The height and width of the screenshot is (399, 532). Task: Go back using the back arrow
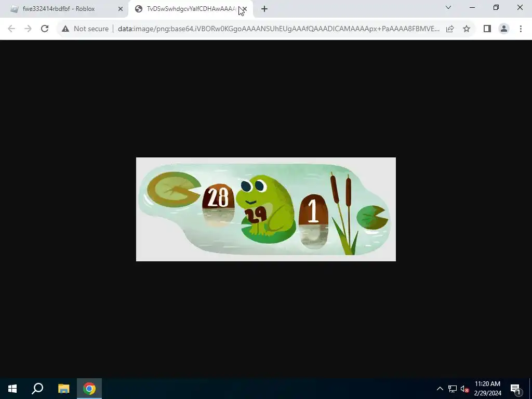tap(11, 29)
